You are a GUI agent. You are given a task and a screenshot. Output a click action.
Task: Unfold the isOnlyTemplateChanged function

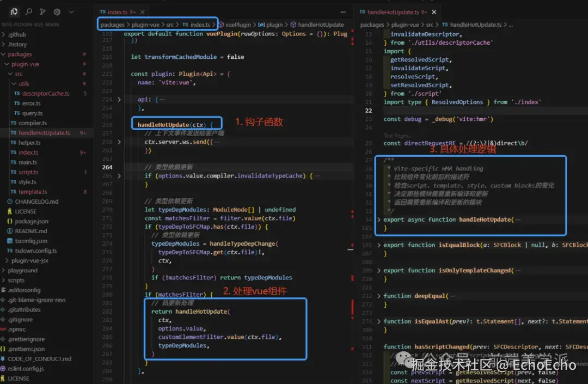(379, 270)
